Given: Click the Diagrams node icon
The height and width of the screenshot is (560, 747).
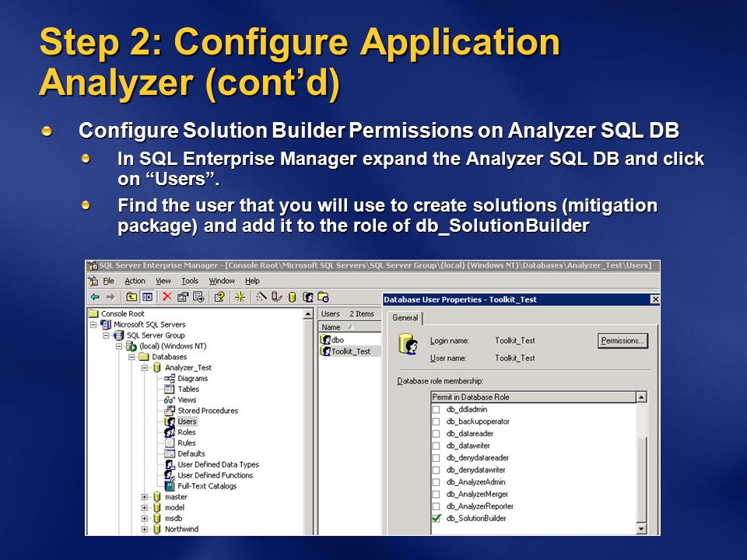Looking at the screenshot, I should click(169, 378).
